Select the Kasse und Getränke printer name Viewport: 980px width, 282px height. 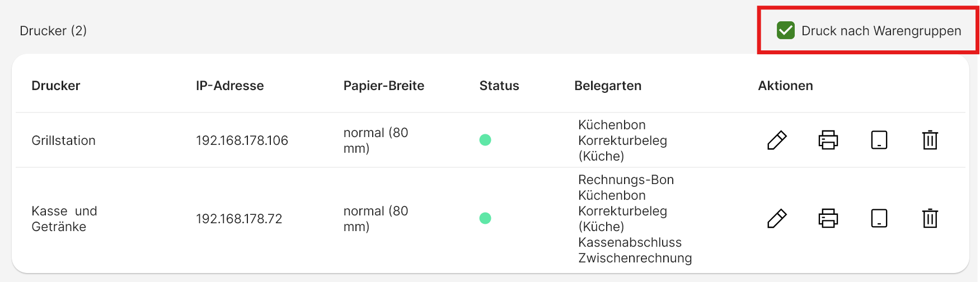point(64,219)
